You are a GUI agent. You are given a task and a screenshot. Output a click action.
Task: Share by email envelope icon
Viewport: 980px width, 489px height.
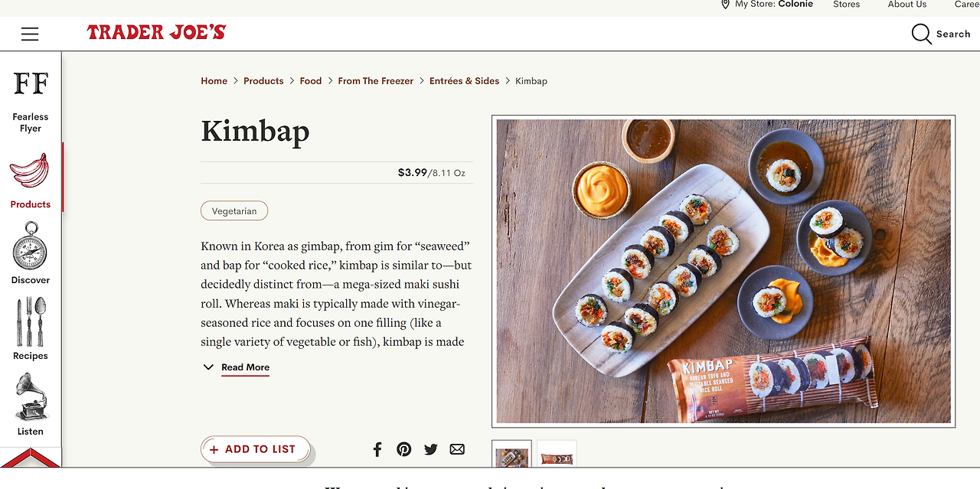click(x=457, y=449)
